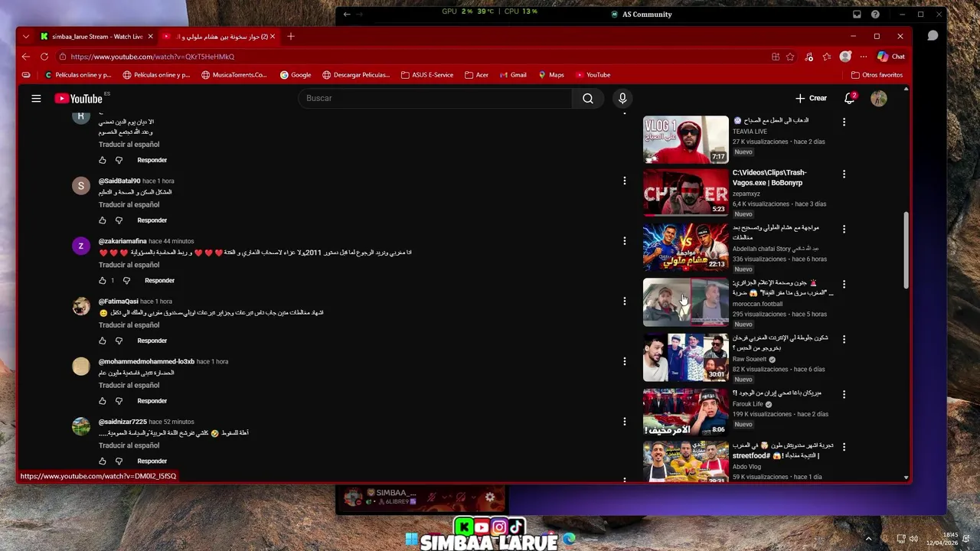Translate @zakariamafina's comment to Spanish
The width and height of the screenshot is (980, 551).
129,265
